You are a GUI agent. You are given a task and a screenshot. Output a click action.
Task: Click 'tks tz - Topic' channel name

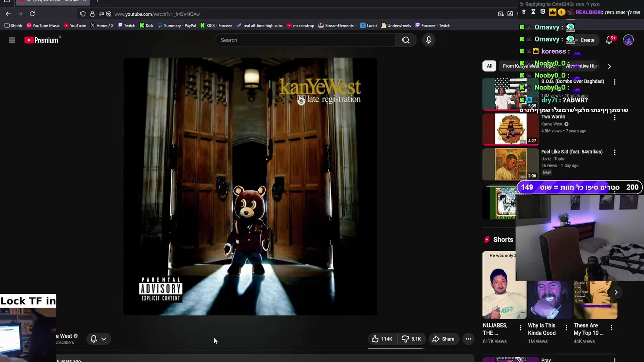click(x=552, y=159)
